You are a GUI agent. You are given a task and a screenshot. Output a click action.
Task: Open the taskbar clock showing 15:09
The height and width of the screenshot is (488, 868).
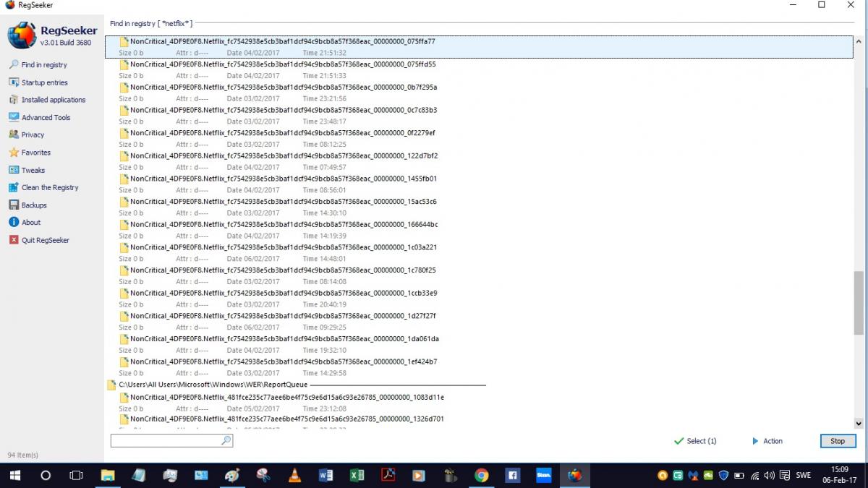click(x=840, y=476)
